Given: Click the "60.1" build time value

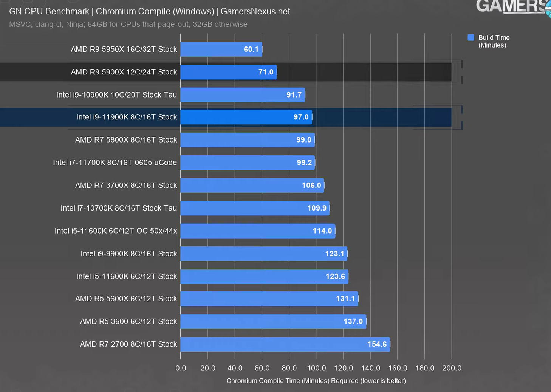Looking at the screenshot, I should pyautogui.click(x=251, y=49).
